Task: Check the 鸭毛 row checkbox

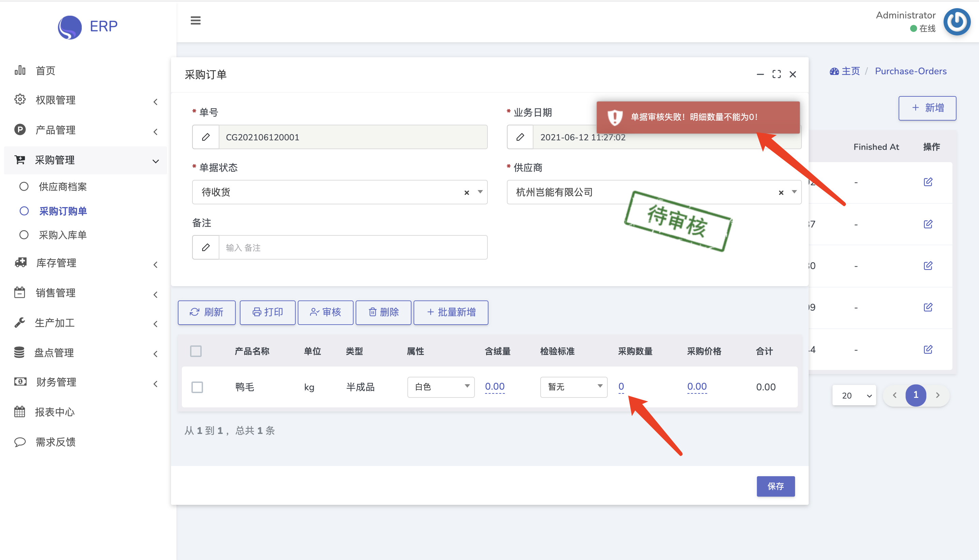Action: point(197,387)
